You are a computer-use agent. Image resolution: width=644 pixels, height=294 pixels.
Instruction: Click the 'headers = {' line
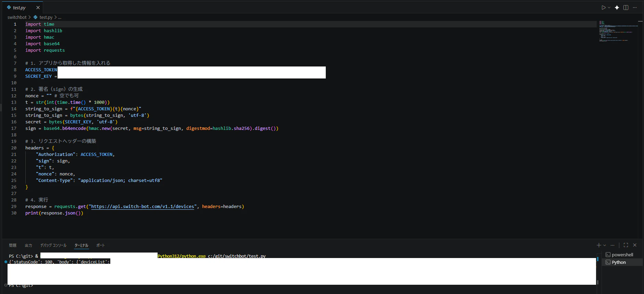[40, 148]
